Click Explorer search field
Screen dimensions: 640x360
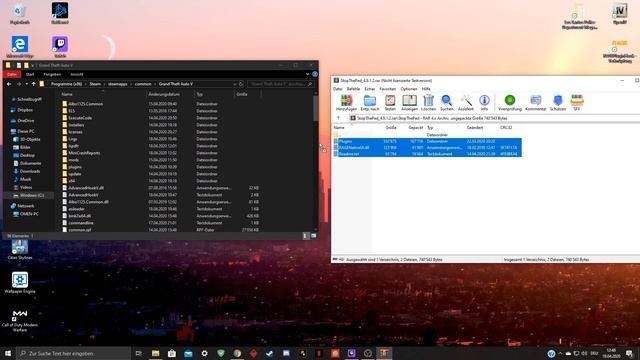point(281,84)
